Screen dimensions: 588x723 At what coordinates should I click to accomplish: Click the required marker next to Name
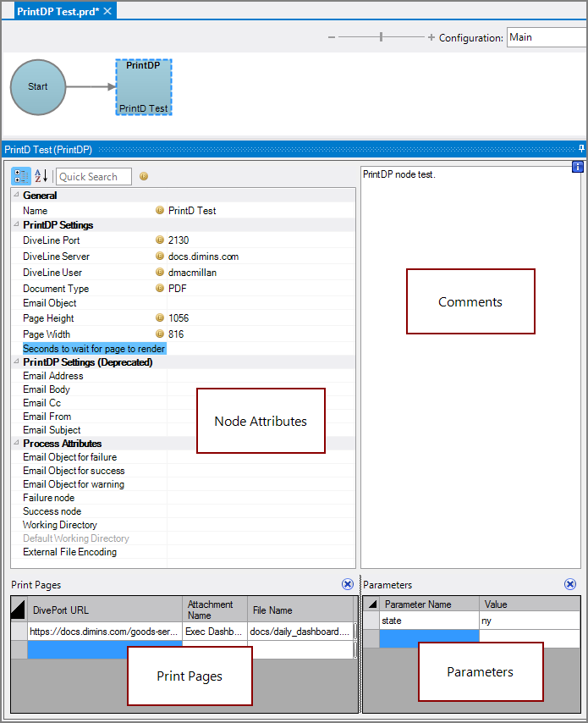pyautogui.click(x=160, y=210)
